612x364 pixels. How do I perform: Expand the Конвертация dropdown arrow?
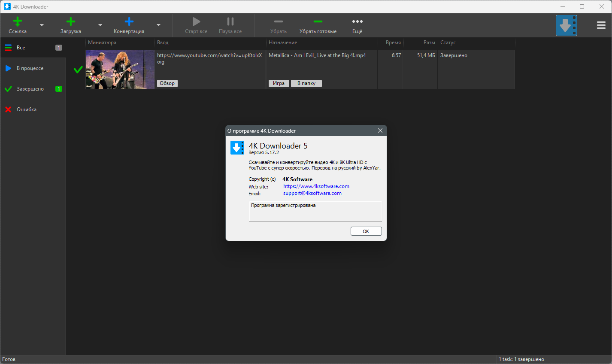158,25
